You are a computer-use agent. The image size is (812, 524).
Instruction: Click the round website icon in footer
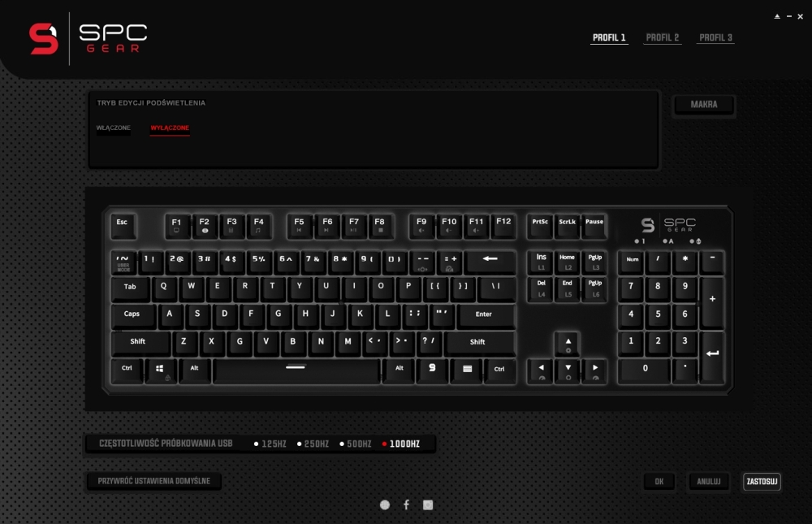[385, 505]
